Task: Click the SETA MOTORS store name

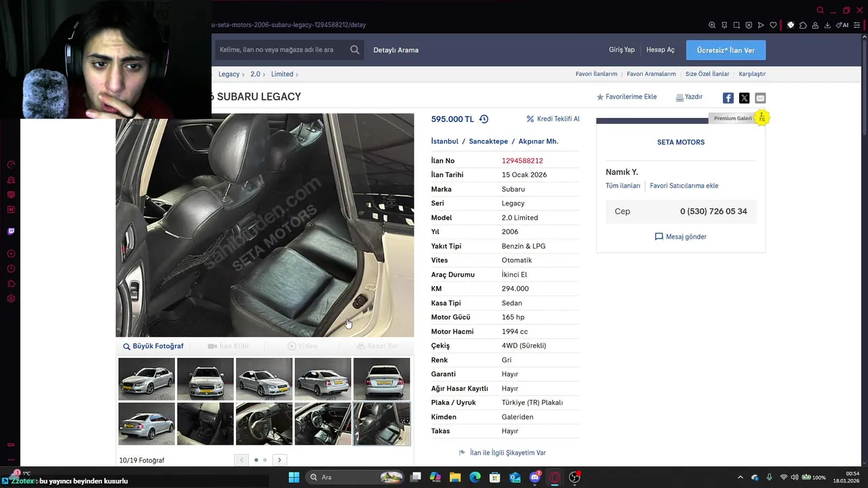Action: [681, 142]
